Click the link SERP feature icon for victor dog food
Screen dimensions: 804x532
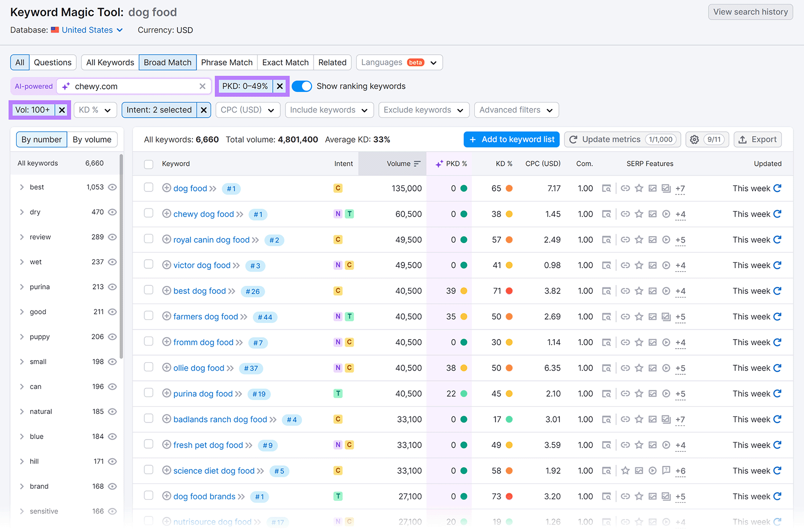[625, 265]
